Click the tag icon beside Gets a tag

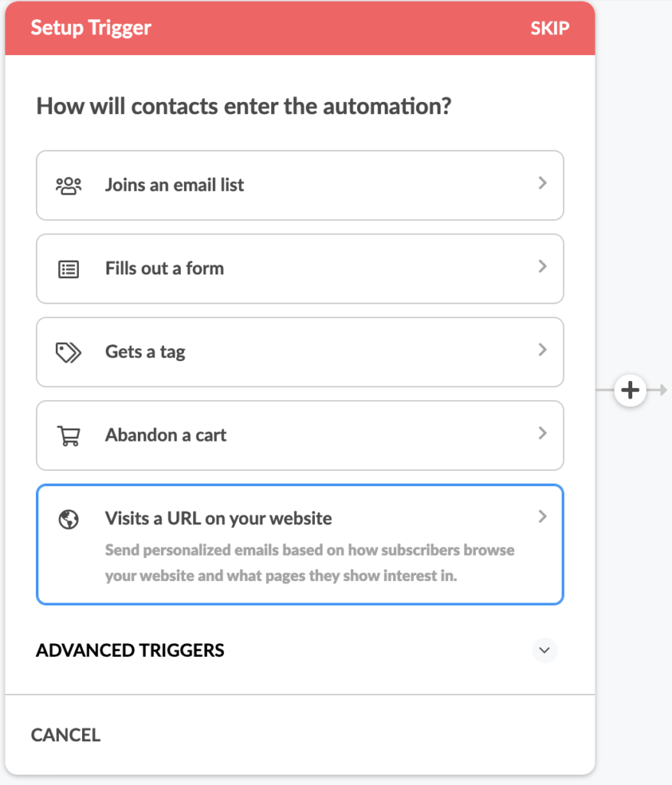click(x=68, y=353)
